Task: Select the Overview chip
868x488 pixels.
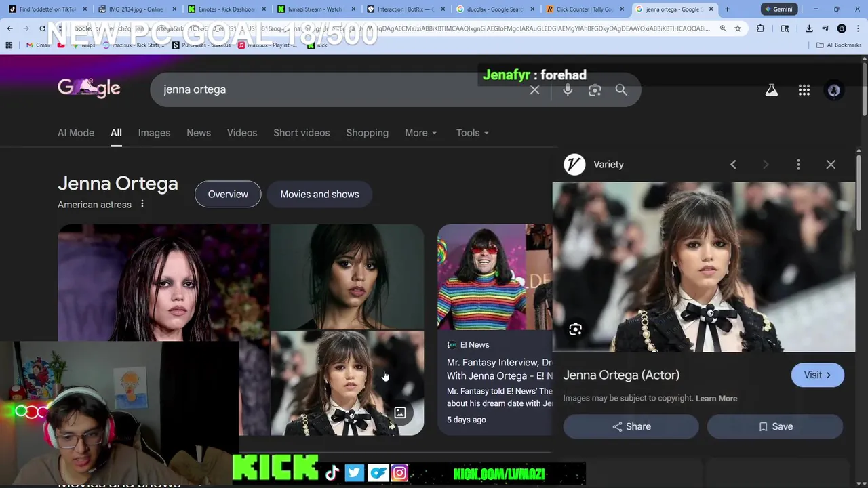Action: (228, 195)
